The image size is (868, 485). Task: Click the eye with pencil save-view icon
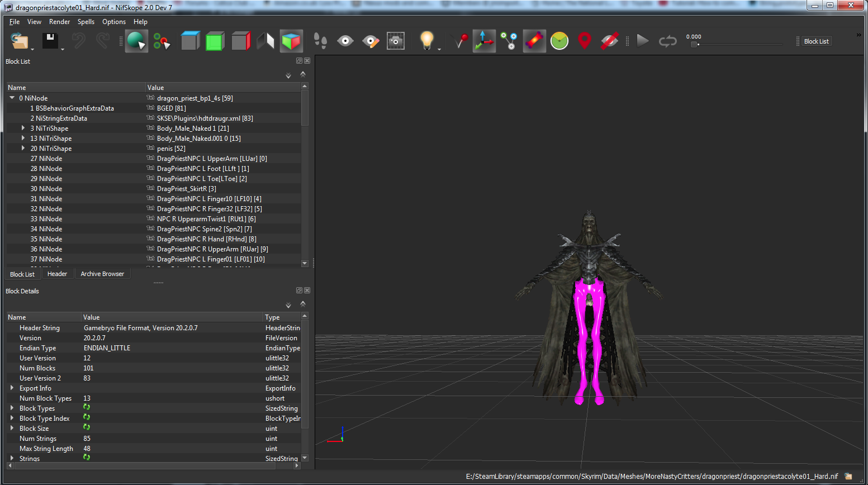[371, 41]
